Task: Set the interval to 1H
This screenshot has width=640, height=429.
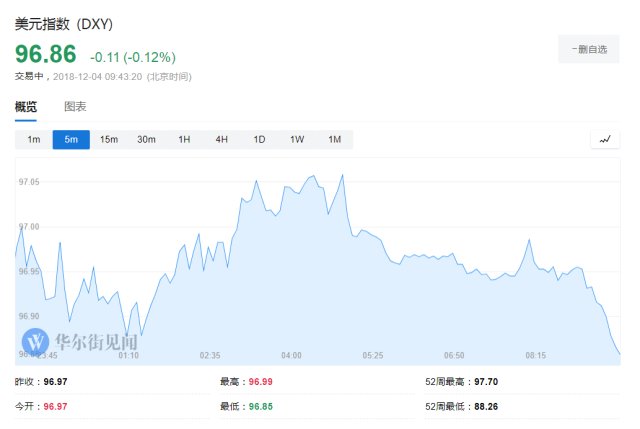Action: 184,140
